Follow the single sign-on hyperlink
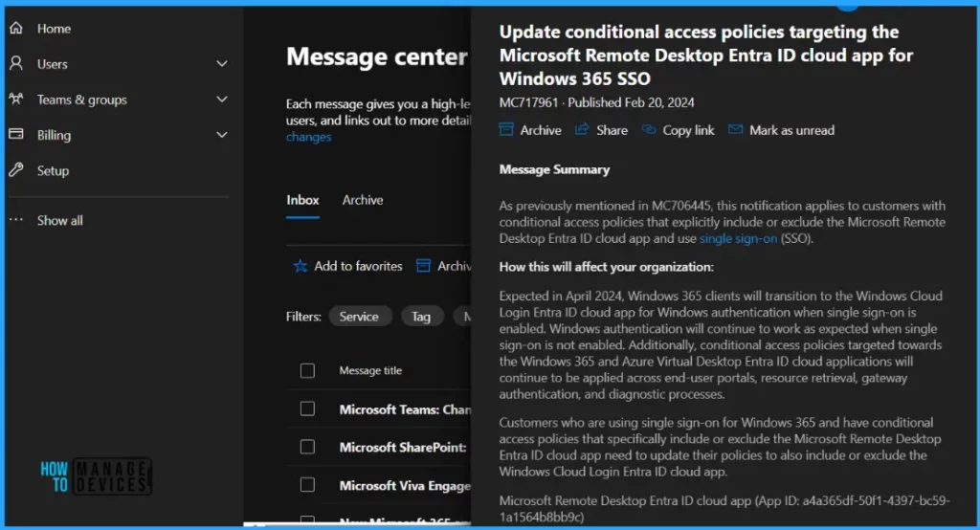The image size is (980, 530). point(738,238)
